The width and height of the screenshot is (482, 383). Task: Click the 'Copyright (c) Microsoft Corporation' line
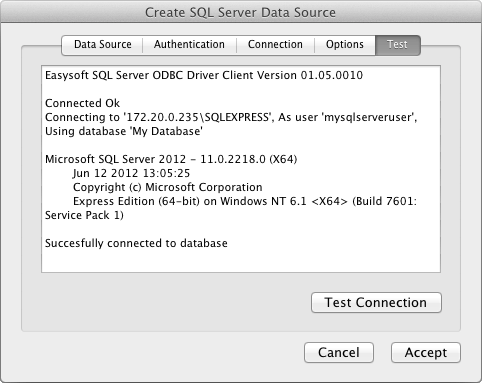pos(168,187)
